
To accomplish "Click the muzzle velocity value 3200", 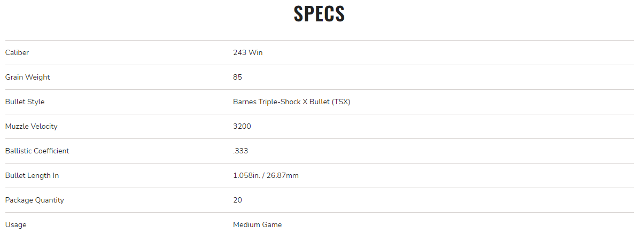I will [x=242, y=126].
